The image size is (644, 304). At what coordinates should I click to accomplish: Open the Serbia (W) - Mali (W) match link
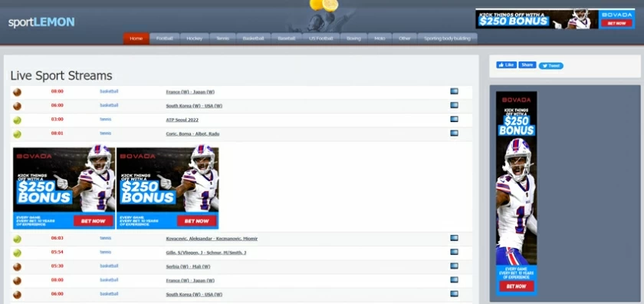coord(188,266)
